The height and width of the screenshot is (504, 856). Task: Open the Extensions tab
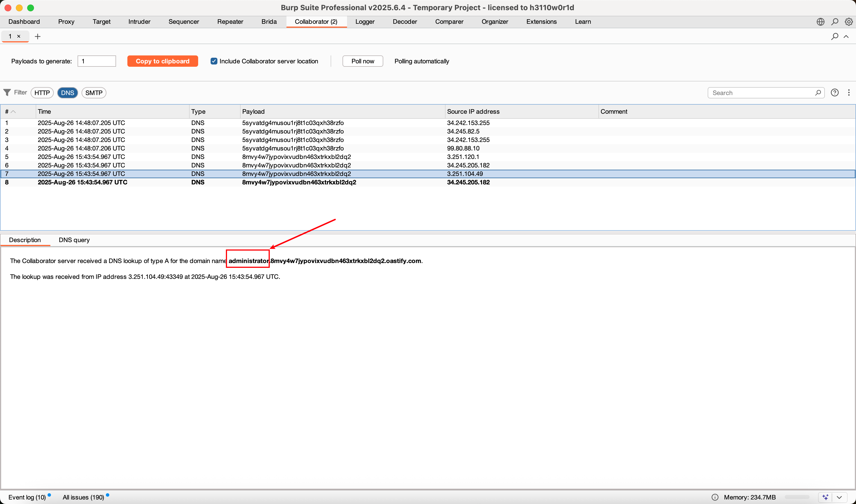tap(542, 22)
